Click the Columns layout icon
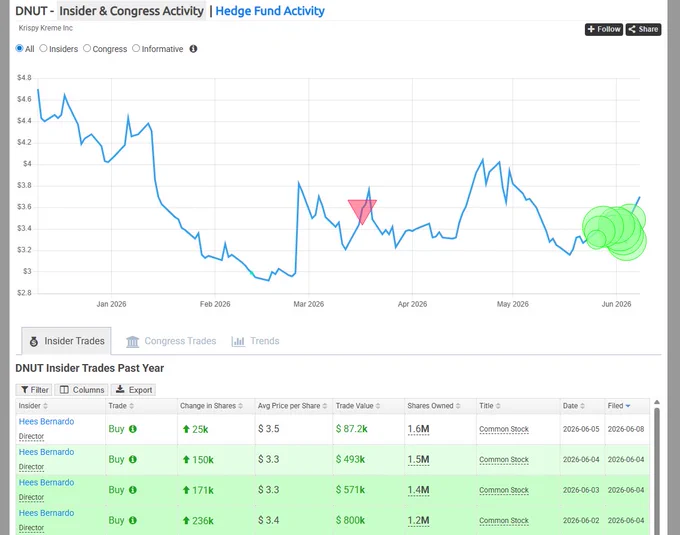680x535 pixels. click(x=64, y=390)
